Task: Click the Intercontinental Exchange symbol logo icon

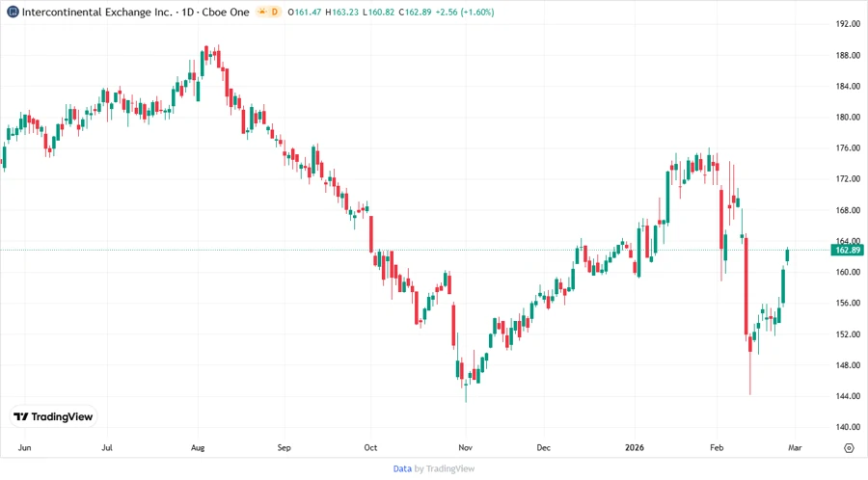Action: coord(13,12)
